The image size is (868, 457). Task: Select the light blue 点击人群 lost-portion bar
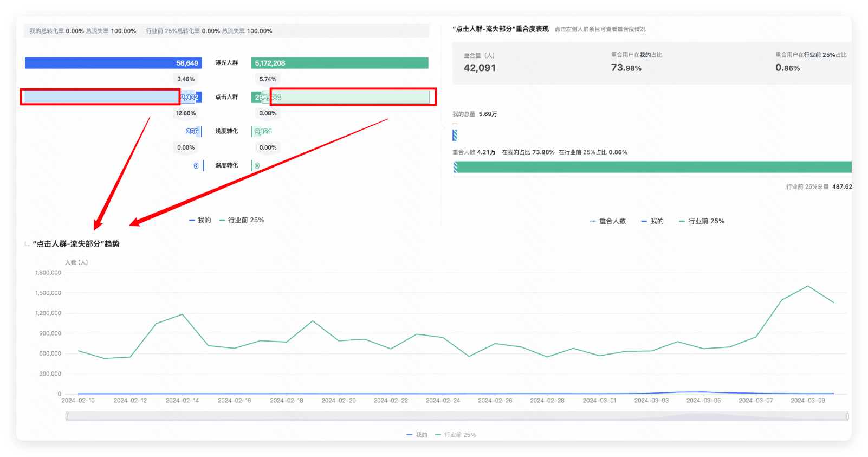pyautogui.click(x=101, y=98)
